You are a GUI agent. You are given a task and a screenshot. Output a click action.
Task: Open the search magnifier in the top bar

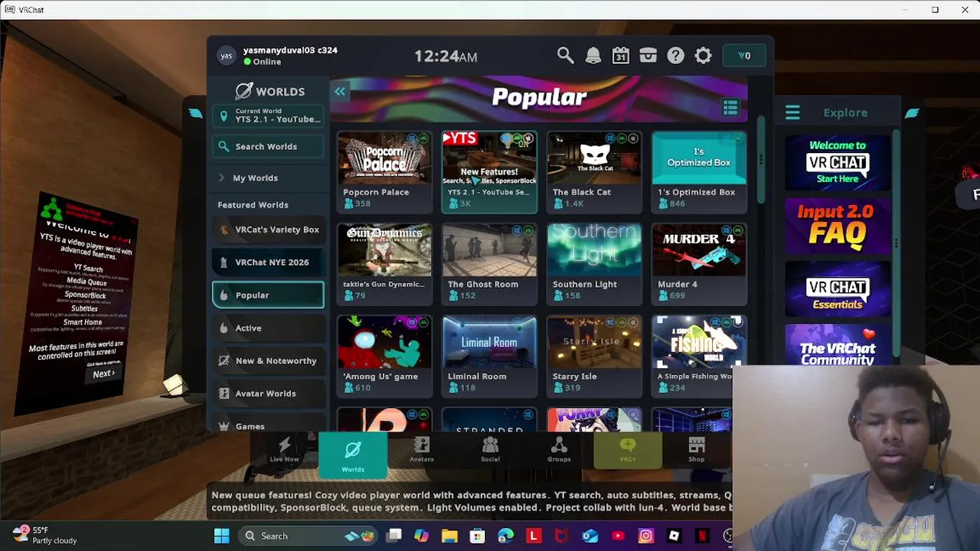tap(565, 55)
